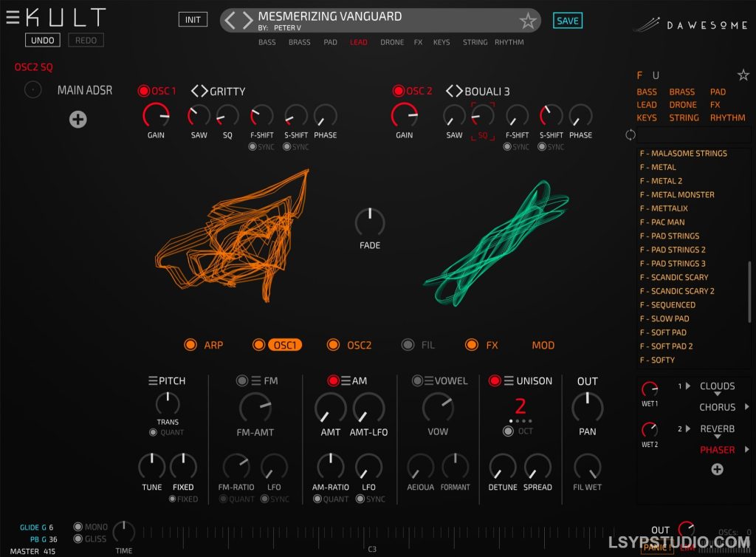Viewport: 756px width, 557px height.
Task: Select the BASS category in the browser panel
Action: tap(646, 92)
